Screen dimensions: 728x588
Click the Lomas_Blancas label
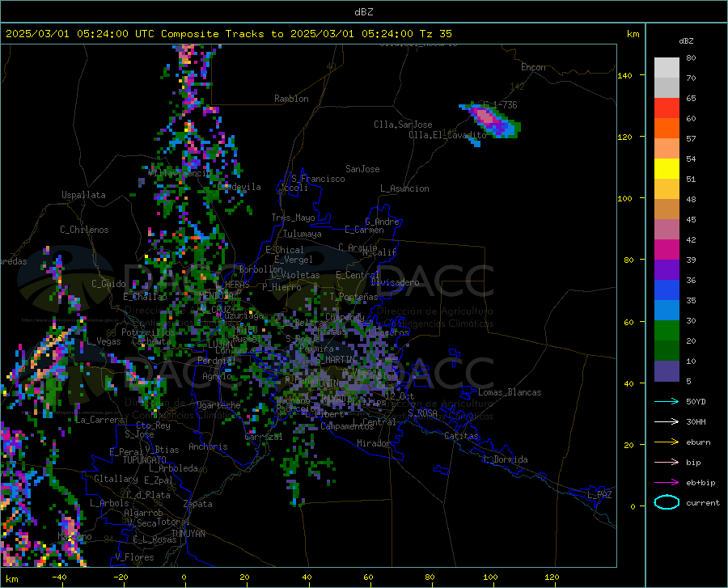coord(510,392)
